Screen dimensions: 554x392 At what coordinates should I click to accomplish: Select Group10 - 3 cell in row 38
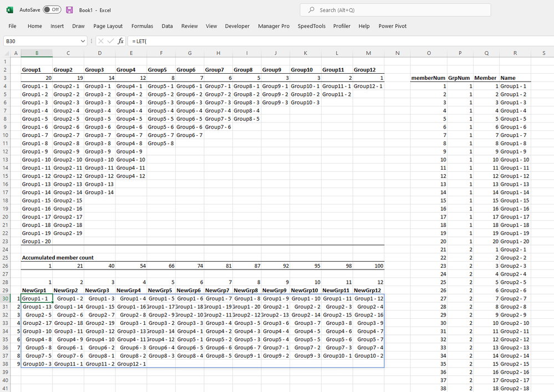pos(37,364)
